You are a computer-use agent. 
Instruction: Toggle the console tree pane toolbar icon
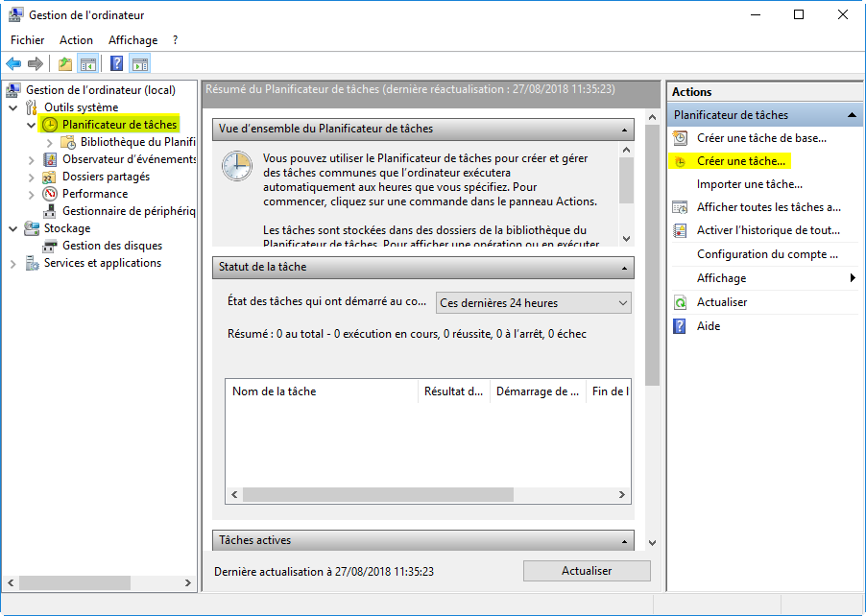coord(87,64)
